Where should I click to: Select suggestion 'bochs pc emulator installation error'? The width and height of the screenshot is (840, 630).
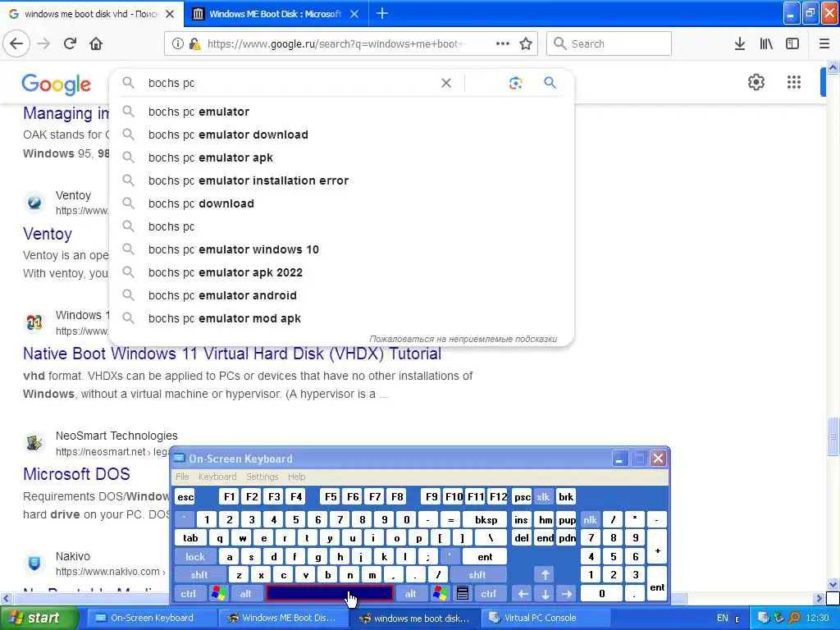pos(341,180)
